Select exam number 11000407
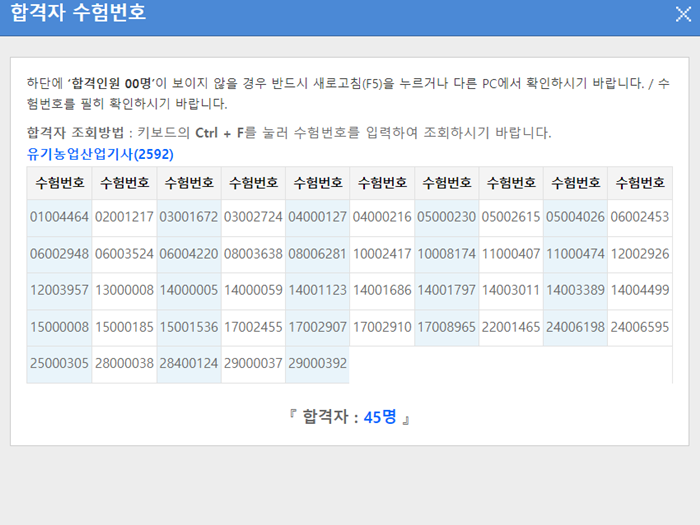700x525 pixels. [x=511, y=254]
